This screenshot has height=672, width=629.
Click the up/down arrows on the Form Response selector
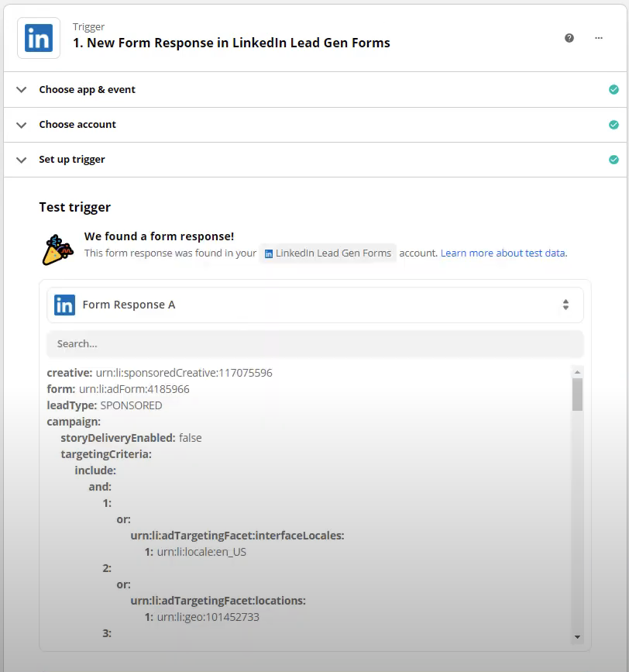coord(565,305)
